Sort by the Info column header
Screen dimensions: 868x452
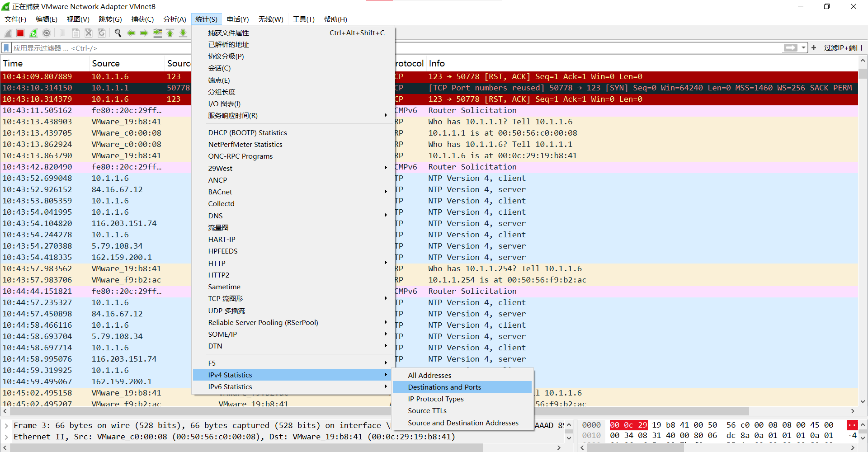point(642,63)
